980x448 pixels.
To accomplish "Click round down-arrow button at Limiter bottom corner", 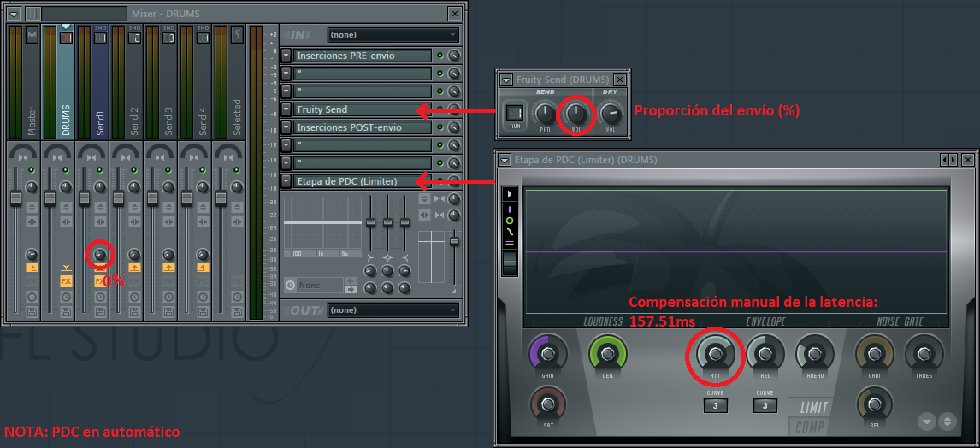I will click(927, 421).
